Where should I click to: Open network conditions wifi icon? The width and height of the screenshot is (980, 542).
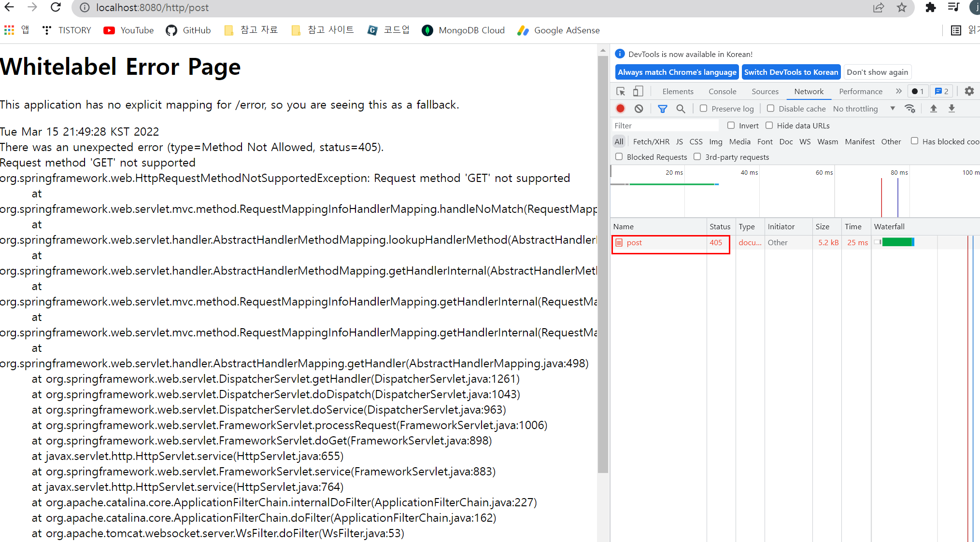(x=910, y=109)
